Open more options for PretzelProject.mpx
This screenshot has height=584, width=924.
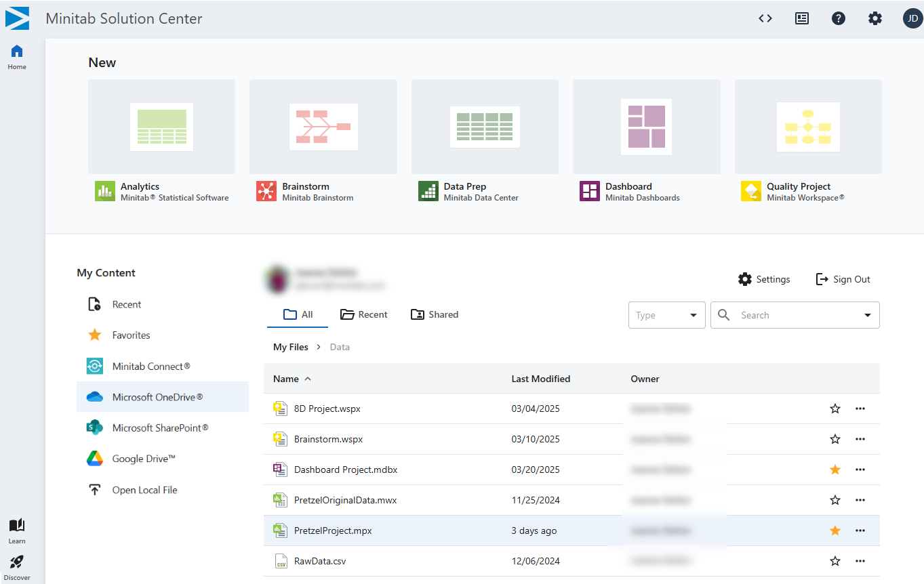click(860, 530)
